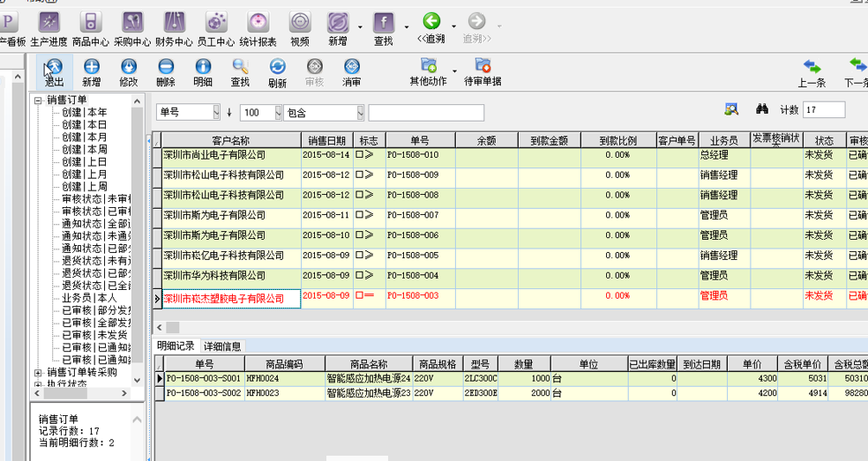Click 删除 to delete the order
This screenshot has height=461, width=868.
coord(166,73)
